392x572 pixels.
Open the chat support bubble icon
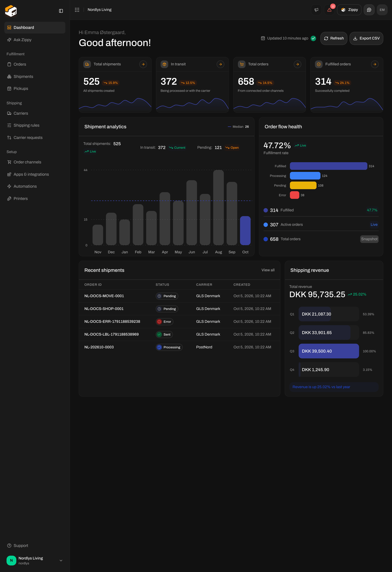369,10
